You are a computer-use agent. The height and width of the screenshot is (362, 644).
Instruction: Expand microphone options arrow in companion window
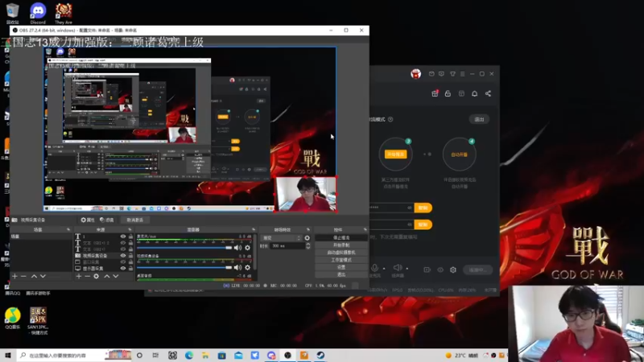384,269
